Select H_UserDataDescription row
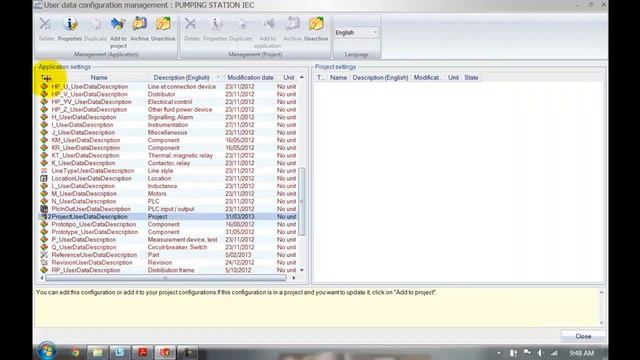 (x=168, y=117)
